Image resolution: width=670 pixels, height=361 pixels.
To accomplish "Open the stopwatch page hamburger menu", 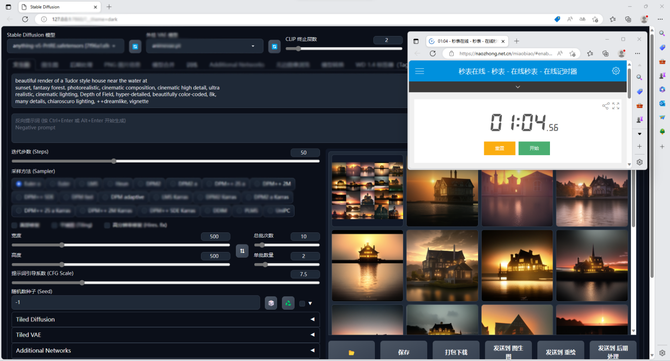I will point(420,71).
